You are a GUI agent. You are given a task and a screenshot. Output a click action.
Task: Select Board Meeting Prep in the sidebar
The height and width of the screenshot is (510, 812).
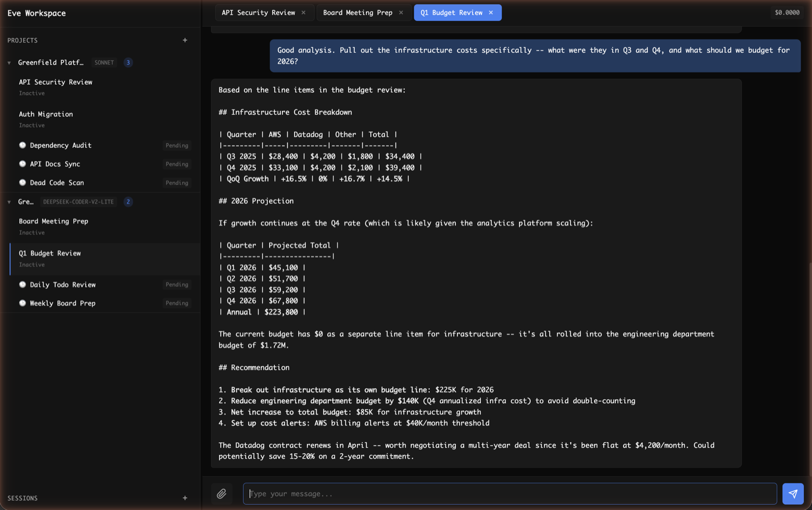53,221
